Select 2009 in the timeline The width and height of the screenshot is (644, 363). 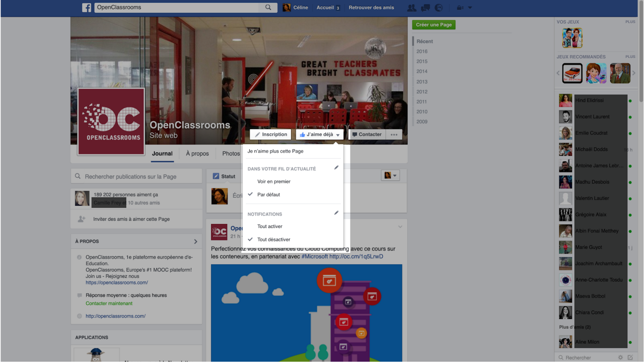(x=422, y=122)
